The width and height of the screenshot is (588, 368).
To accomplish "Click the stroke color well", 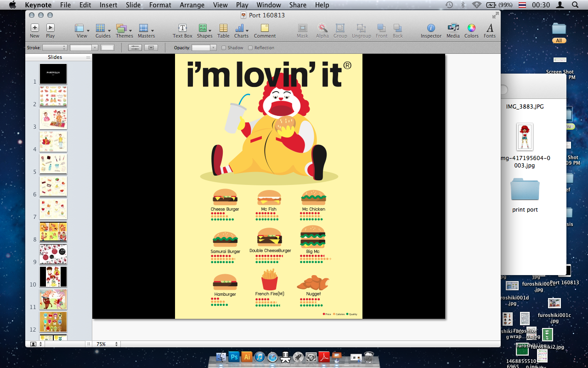I will (x=107, y=48).
